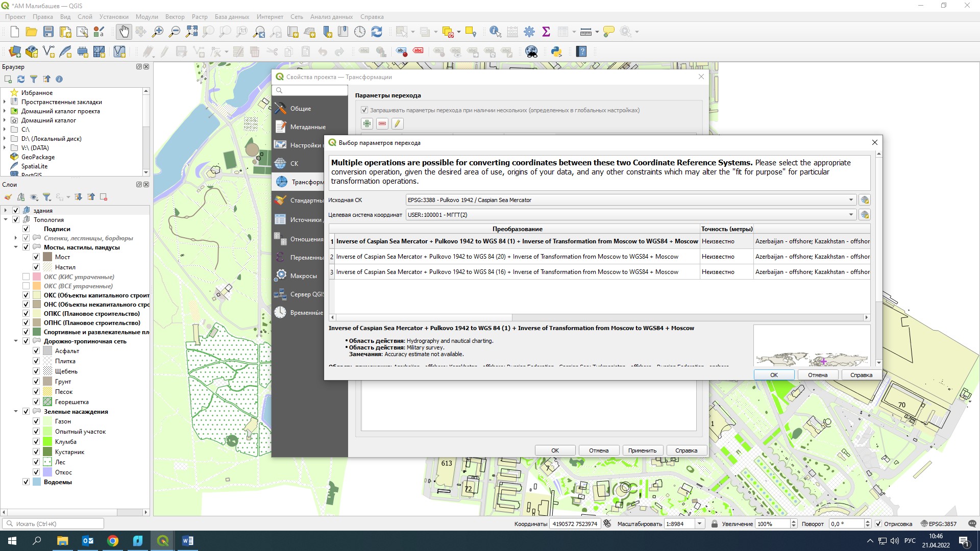980x551 pixels.
Task: Open messages log speech bubble icon
Action: 972,523
